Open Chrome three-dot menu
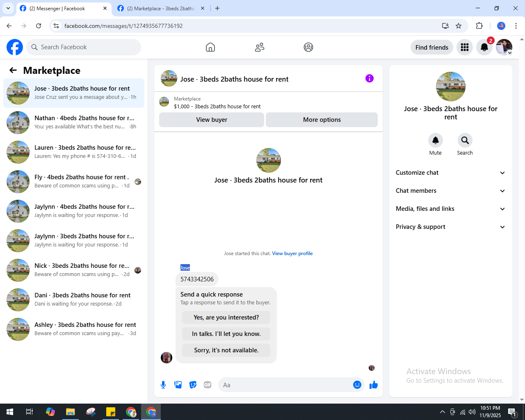525x420 pixels. pos(516,26)
